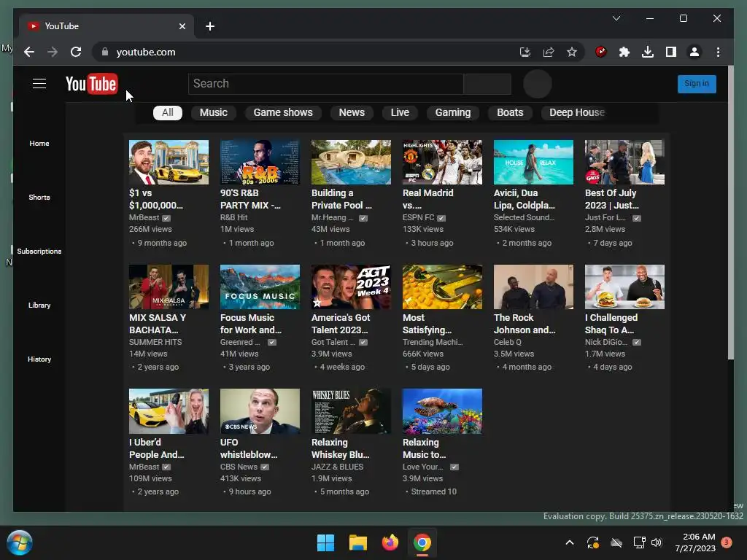Select the News filter chip

tap(352, 113)
